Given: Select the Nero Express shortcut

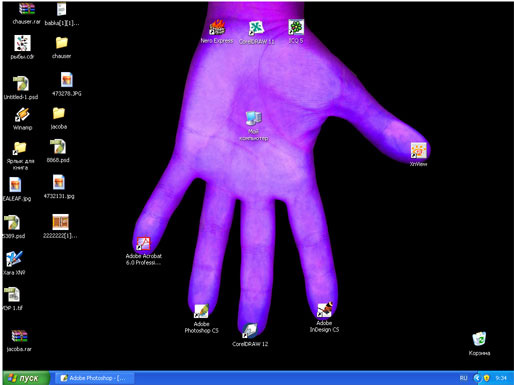Looking at the screenshot, I should point(217,27).
